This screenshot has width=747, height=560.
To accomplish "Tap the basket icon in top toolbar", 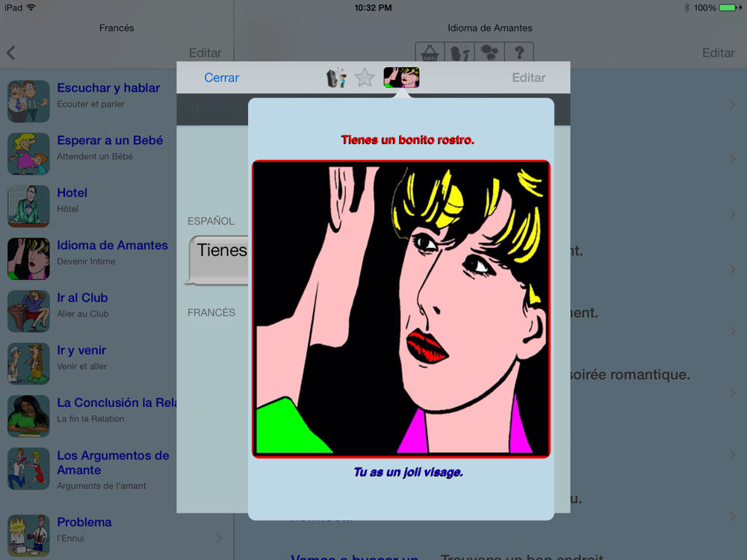I will coord(430,52).
